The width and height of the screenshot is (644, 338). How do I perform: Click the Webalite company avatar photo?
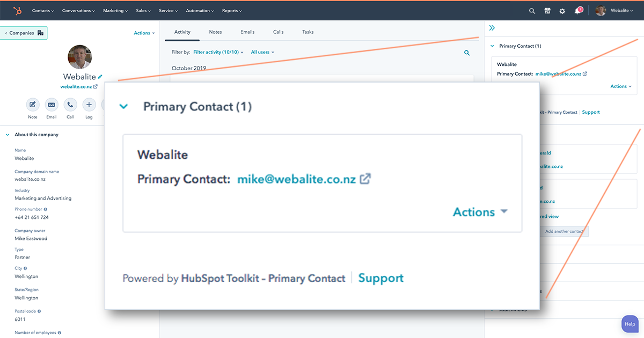coord(79,57)
